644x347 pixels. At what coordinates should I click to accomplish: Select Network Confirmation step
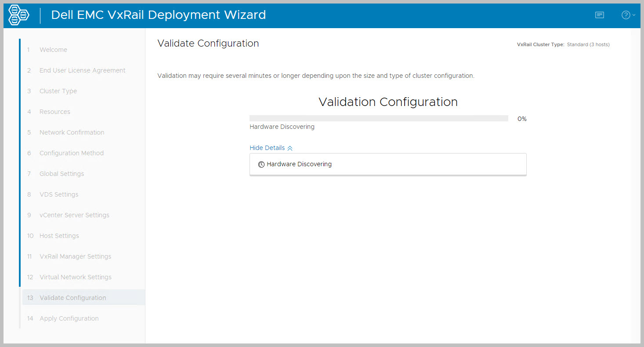[x=72, y=132]
